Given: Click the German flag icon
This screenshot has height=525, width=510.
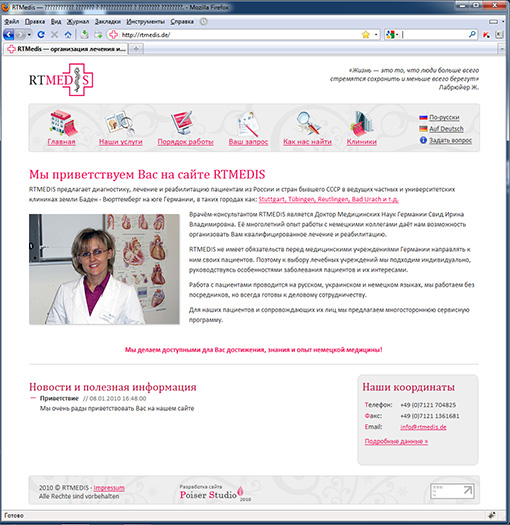Looking at the screenshot, I should click(x=423, y=129).
